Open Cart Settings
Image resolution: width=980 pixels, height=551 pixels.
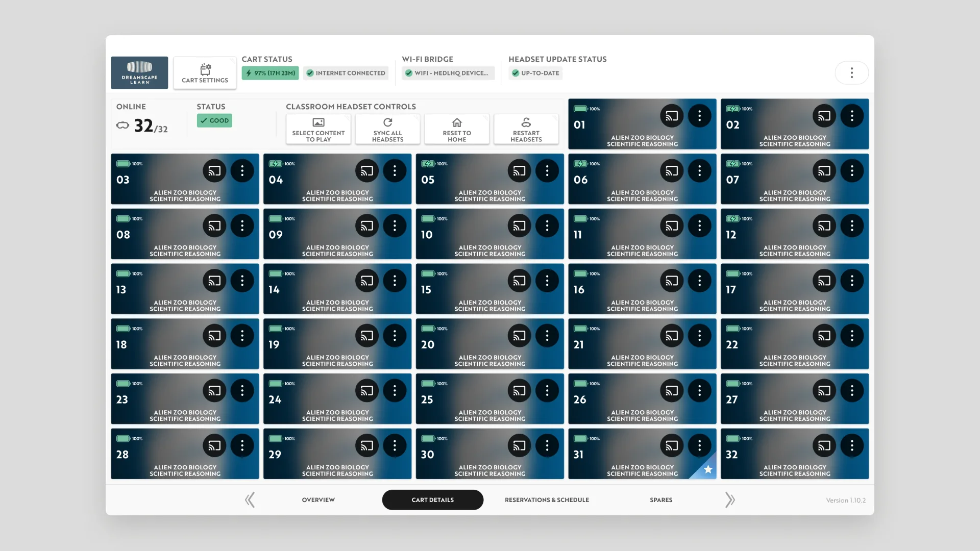tap(205, 73)
